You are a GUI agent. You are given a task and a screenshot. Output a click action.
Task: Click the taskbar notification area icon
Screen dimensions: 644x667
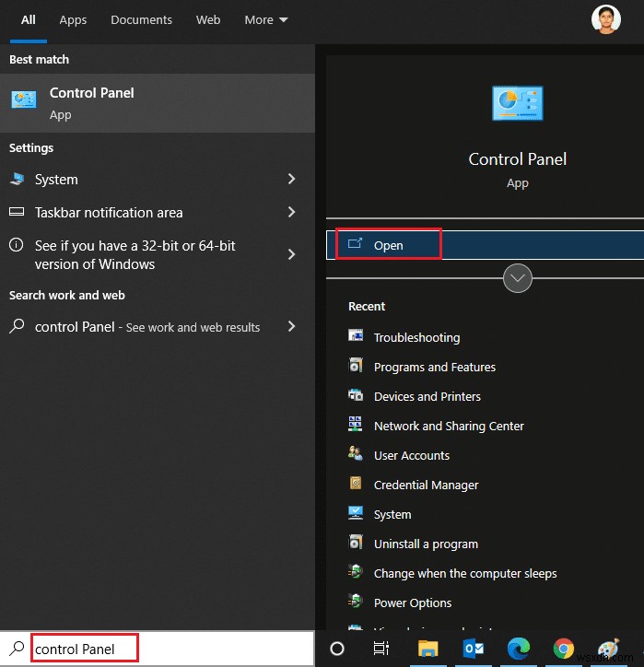17,211
